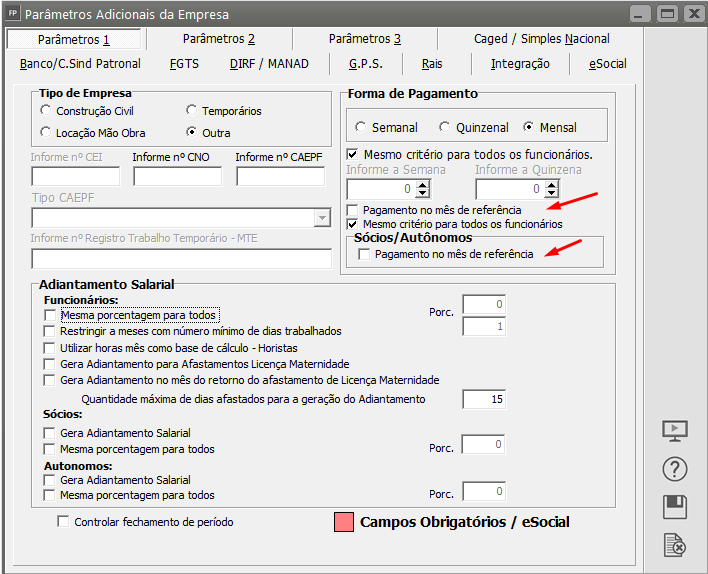Screen dimensions: 708x574
Task: Increase the Informe a Semana value
Action: 422,184
